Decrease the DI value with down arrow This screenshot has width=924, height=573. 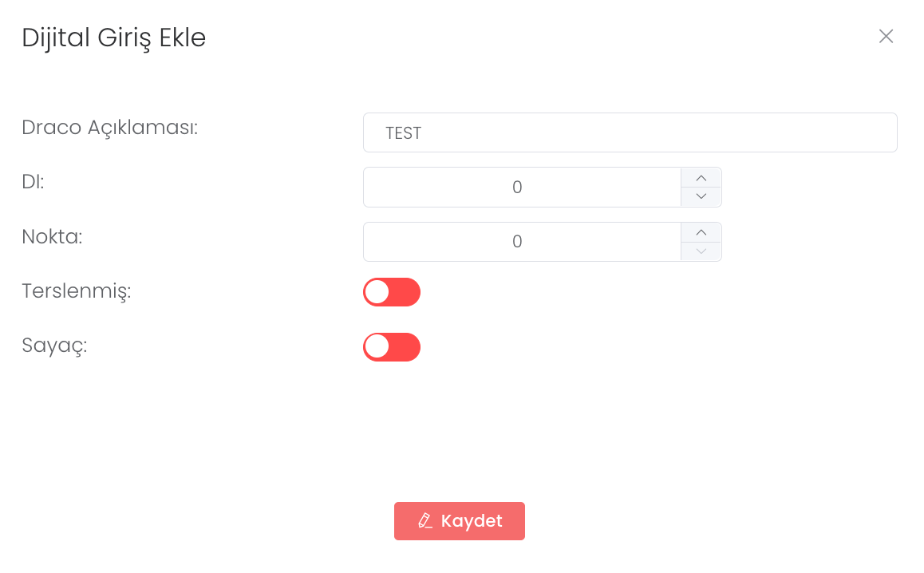click(701, 196)
